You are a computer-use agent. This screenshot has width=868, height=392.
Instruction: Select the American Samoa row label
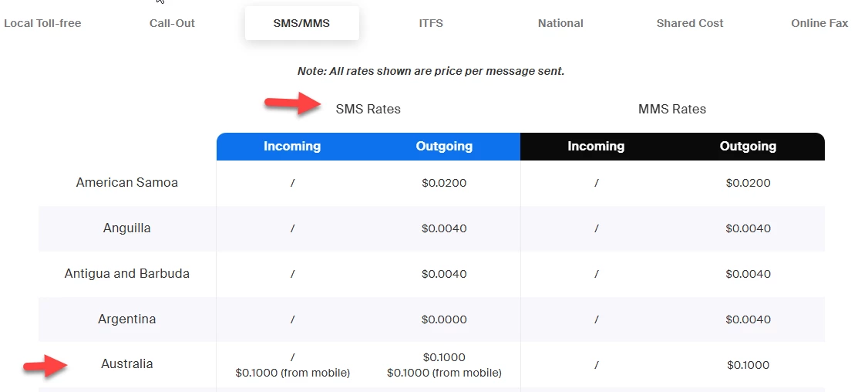tap(127, 183)
